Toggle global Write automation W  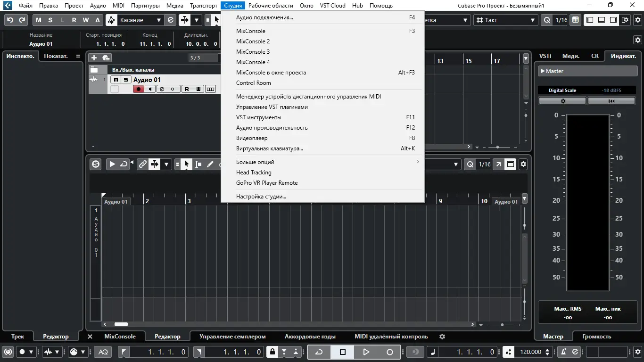click(x=85, y=20)
